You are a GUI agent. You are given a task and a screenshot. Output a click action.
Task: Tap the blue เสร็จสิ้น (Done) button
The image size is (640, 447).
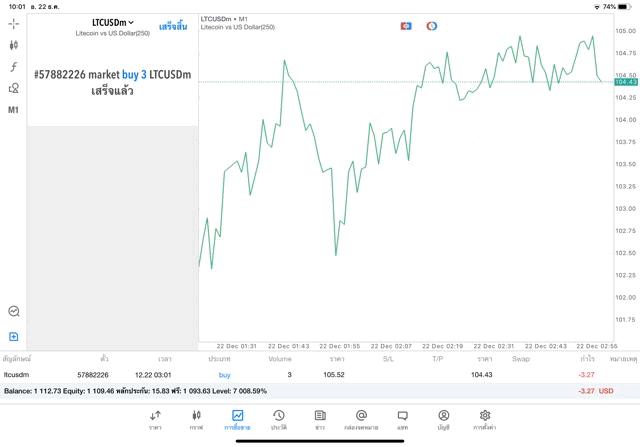pyautogui.click(x=173, y=27)
